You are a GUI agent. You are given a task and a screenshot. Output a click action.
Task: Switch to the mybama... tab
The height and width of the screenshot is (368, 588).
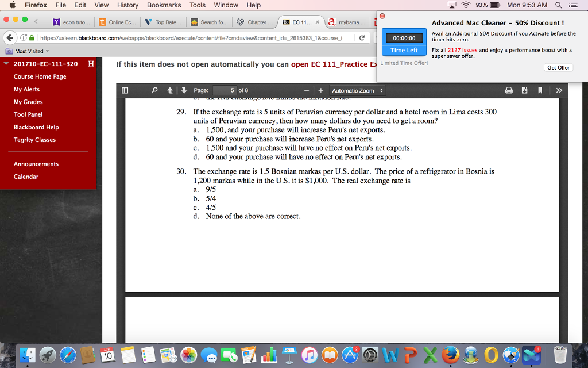click(x=347, y=22)
